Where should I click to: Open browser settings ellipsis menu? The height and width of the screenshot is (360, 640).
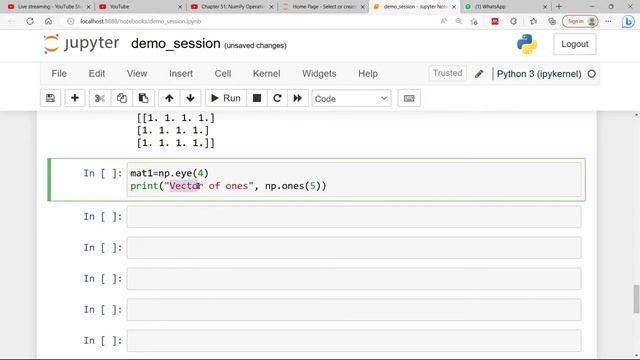pyautogui.click(x=608, y=21)
